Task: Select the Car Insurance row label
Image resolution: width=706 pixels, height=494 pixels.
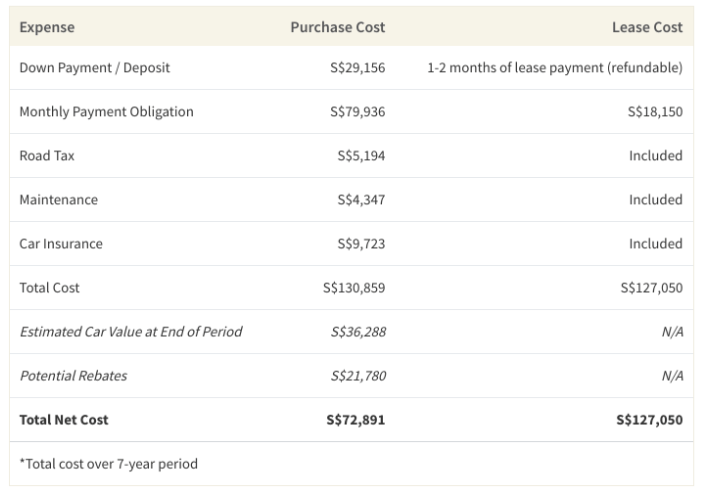Action: (x=61, y=244)
